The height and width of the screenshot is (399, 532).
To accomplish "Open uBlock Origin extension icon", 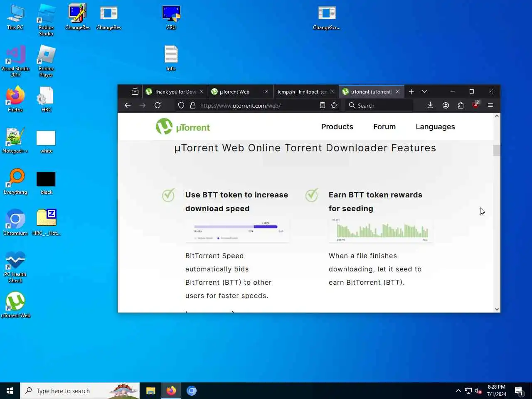I will [x=476, y=104].
